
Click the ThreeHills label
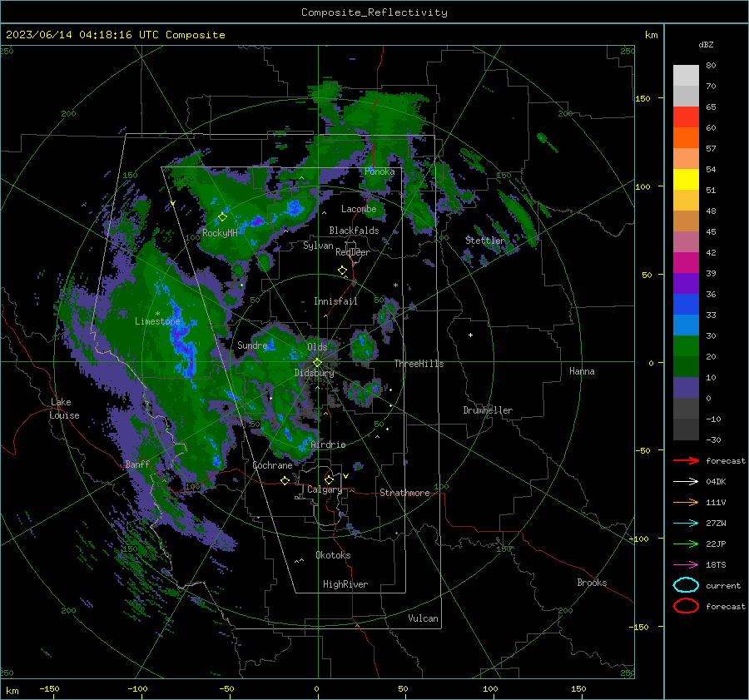point(419,364)
